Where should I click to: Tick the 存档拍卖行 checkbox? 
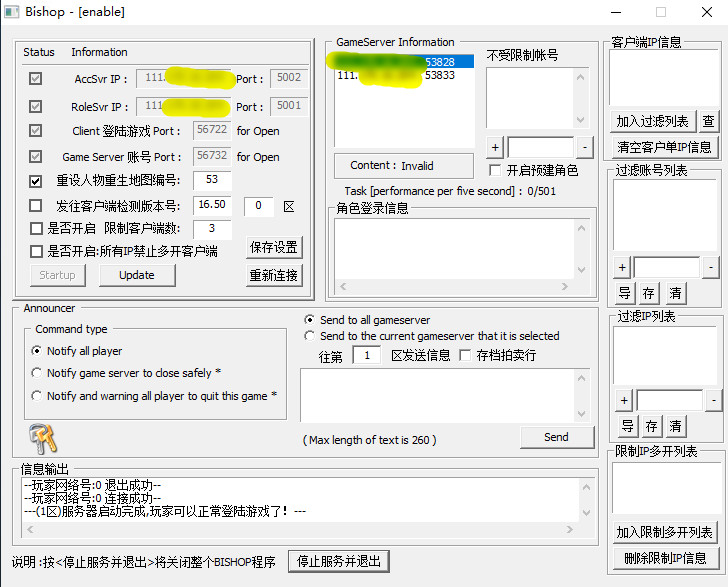click(x=465, y=355)
